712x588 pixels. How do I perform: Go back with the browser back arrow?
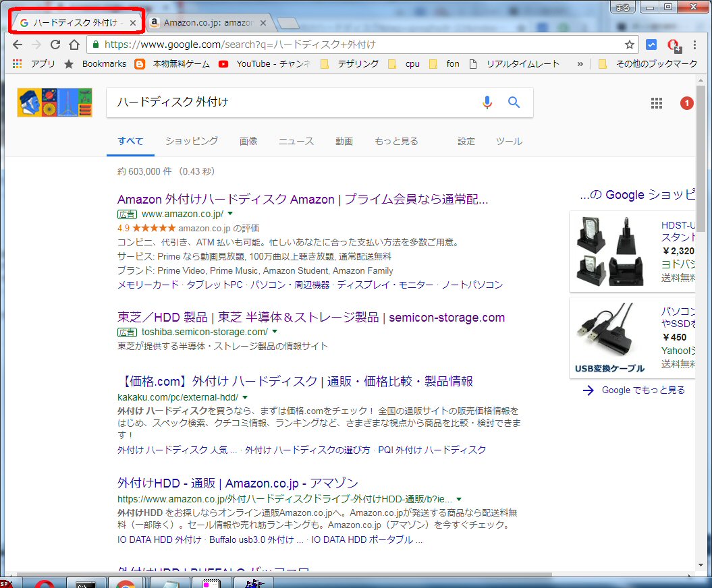(x=18, y=45)
